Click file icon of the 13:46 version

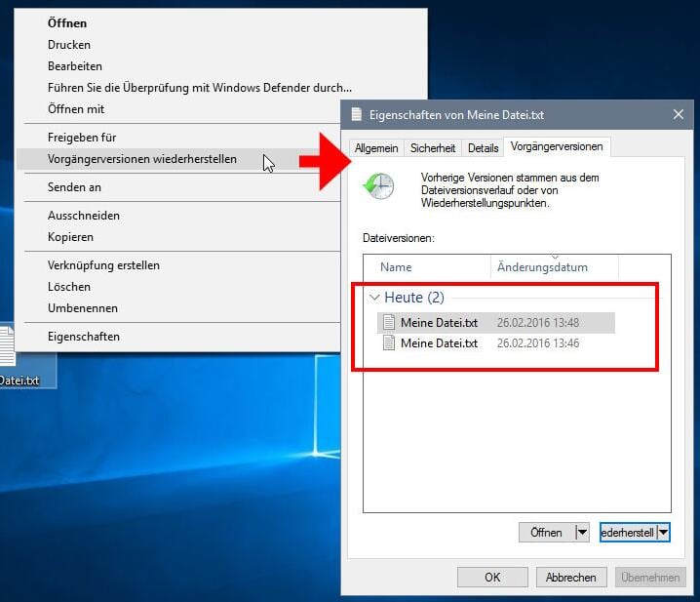click(x=389, y=342)
